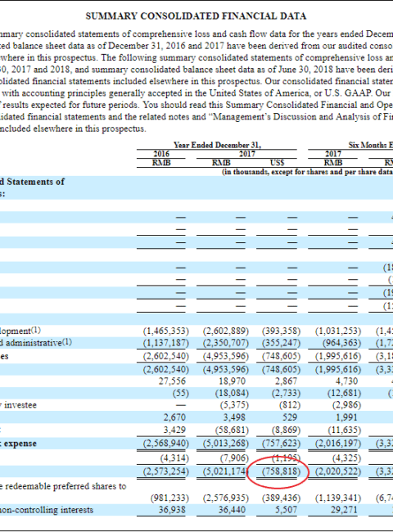Click the value (2,020,522) in six months column

coord(338,471)
